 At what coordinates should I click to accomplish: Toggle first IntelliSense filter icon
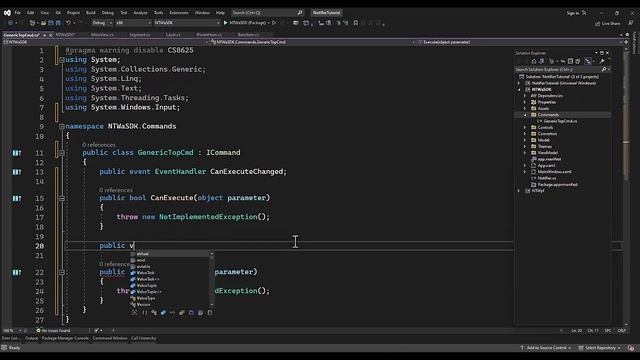pyautogui.click(x=134, y=313)
